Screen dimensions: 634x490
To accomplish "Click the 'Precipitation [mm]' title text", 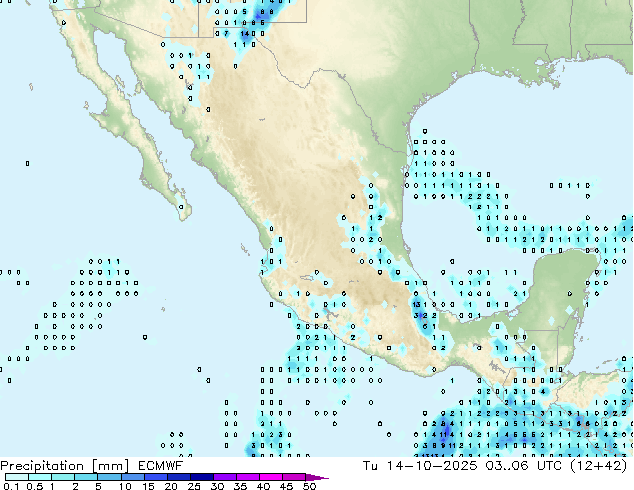I will [65, 466].
